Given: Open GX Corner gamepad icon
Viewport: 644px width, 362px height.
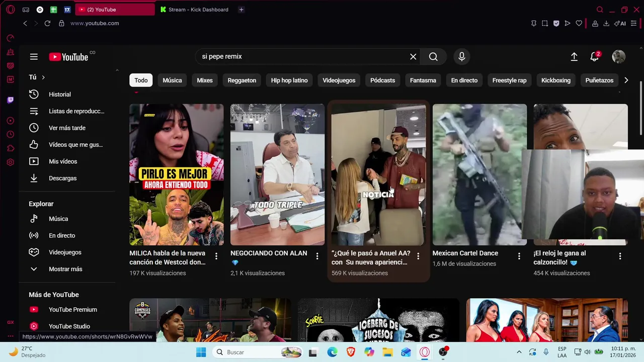Looking at the screenshot, I should click(x=26, y=10).
